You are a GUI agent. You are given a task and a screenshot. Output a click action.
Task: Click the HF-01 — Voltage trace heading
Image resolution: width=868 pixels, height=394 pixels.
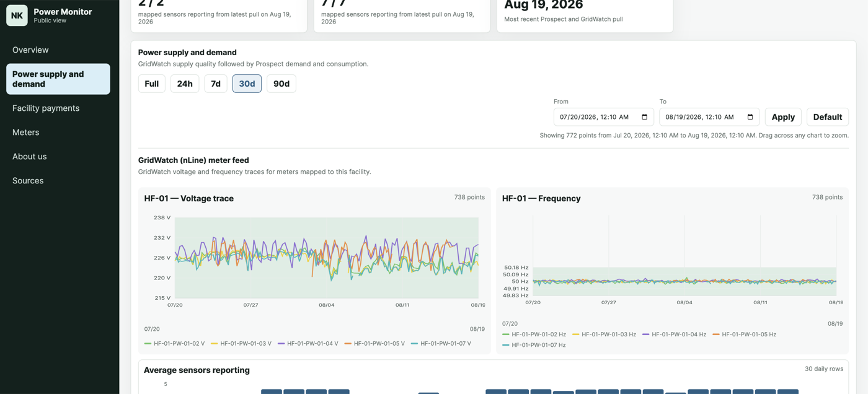[189, 199]
